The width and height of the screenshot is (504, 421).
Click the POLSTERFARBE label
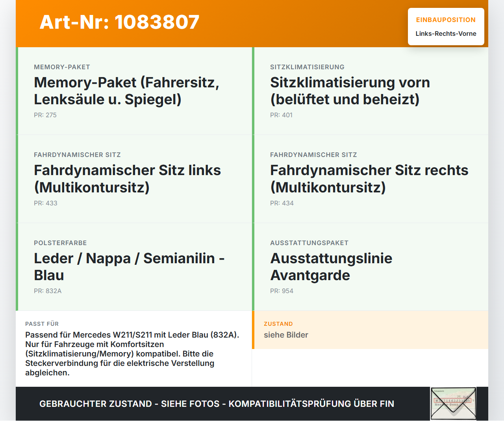point(60,243)
